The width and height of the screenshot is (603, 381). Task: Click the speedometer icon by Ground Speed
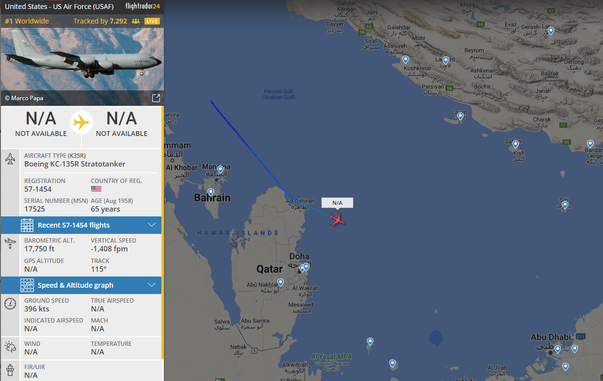(10, 304)
